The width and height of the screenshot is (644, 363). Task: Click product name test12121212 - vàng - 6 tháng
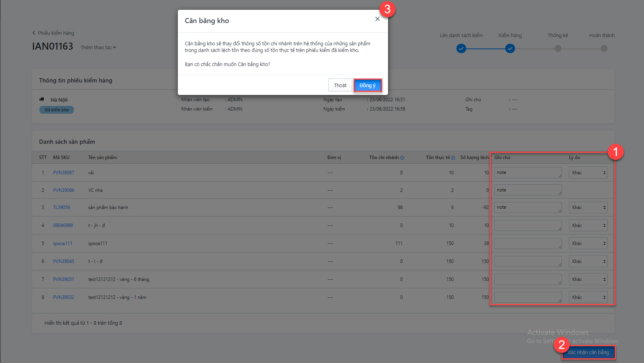[x=119, y=279]
